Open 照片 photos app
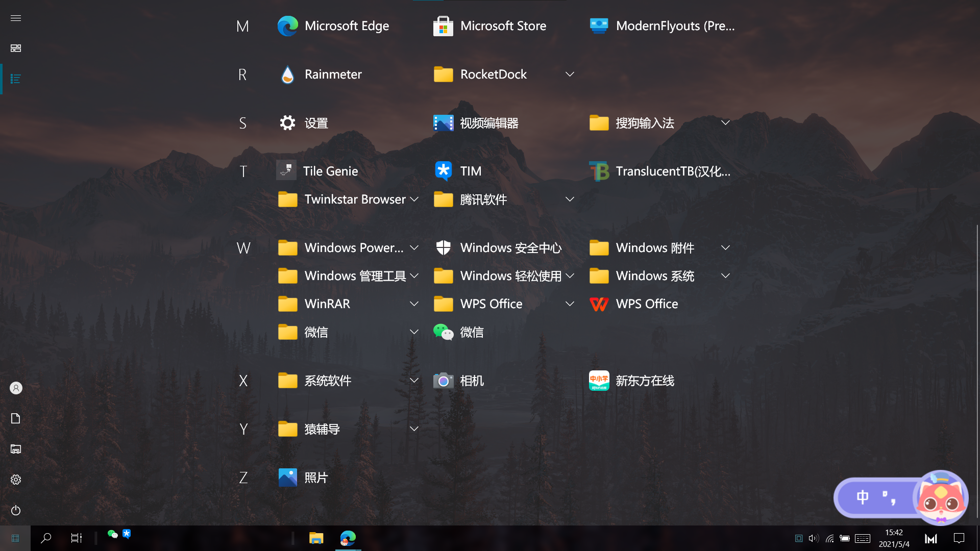This screenshot has height=551, width=980. coord(303,478)
